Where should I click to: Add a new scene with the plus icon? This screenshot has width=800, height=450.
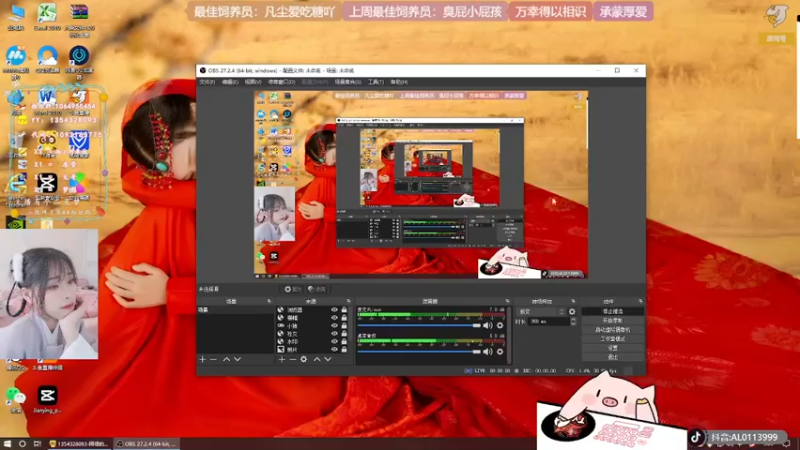pyautogui.click(x=203, y=360)
